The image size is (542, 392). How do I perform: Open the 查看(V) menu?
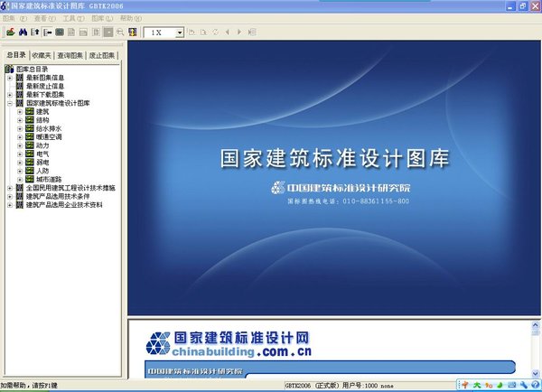[x=45, y=18]
